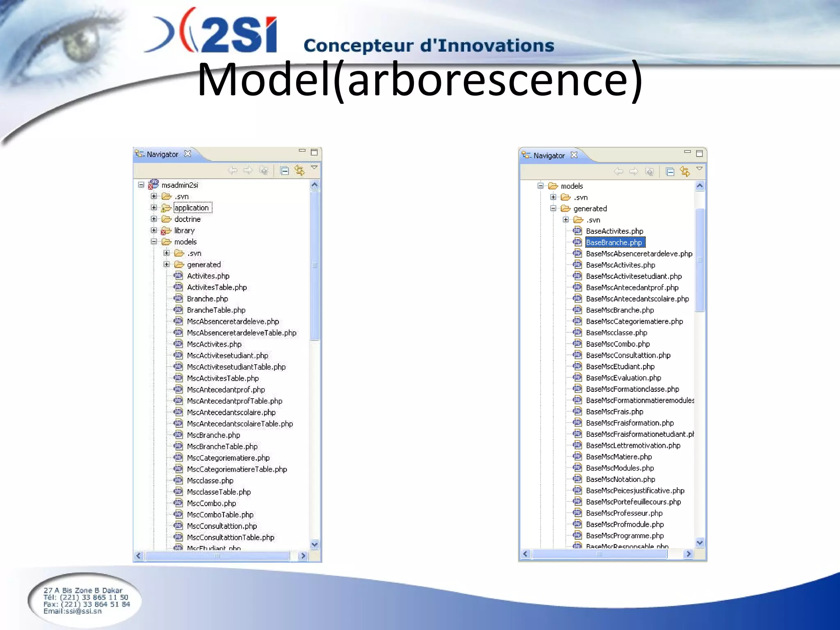This screenshot has width=840, height=630.
Task: Click the library folder icon
Action: click(x=166, y=231)
